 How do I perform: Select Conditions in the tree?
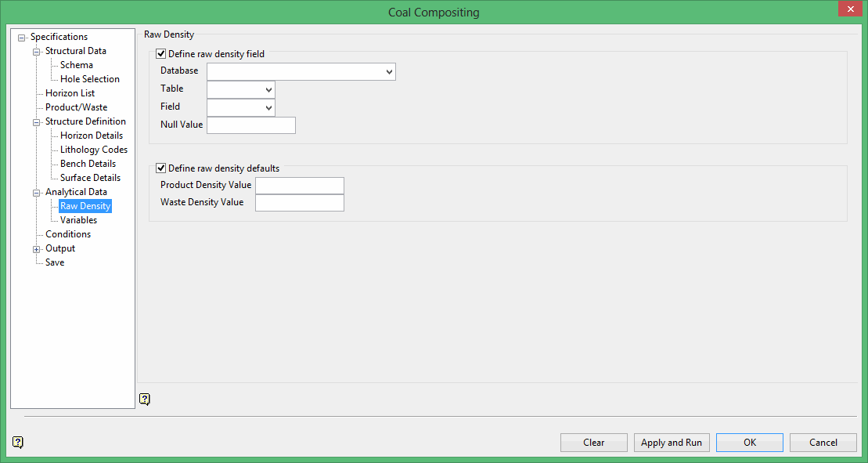[x=67, y=234]
